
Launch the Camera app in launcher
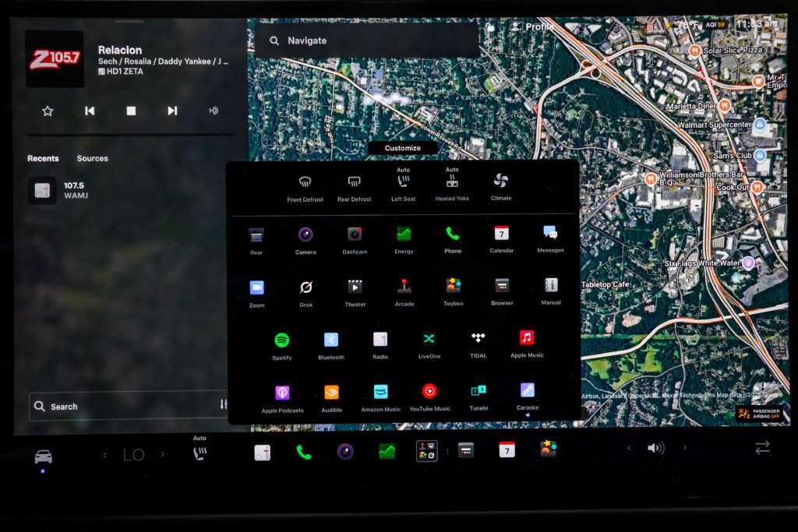(305, 240)
